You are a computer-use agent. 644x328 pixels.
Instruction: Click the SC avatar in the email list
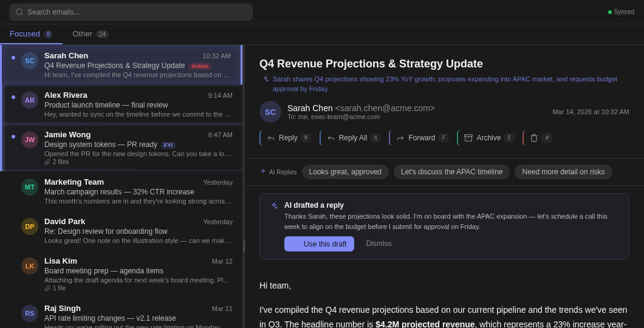click(30, 61)
